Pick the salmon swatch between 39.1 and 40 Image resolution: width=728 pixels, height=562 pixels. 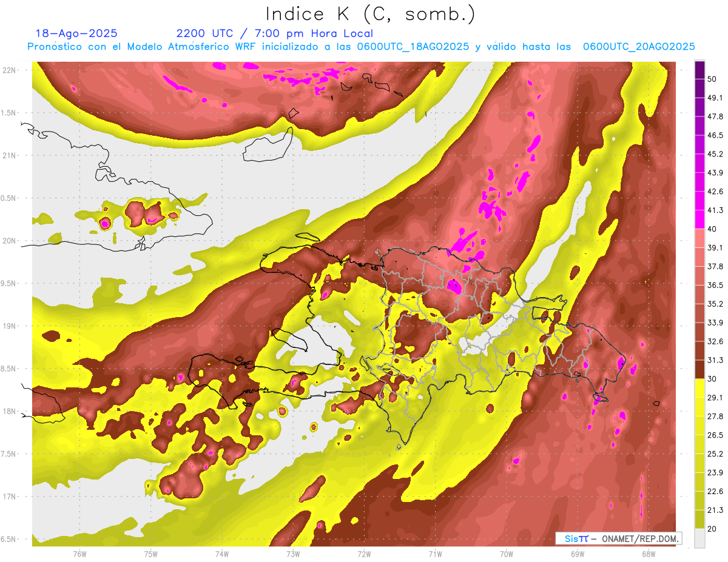click(x=699, y=238)
